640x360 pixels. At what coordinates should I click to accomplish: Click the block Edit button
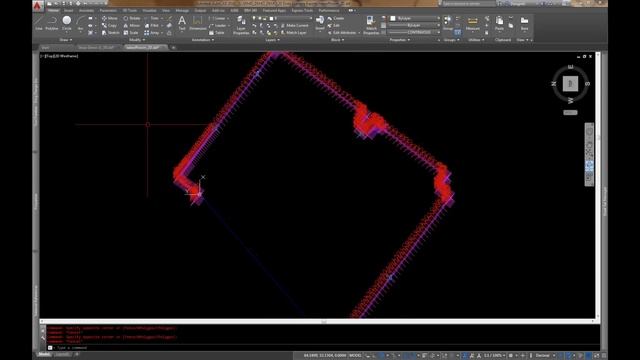333,25
